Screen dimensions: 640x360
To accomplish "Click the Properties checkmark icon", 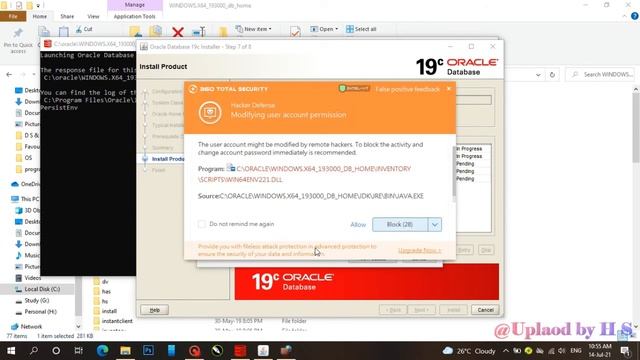I will point(295,32).
